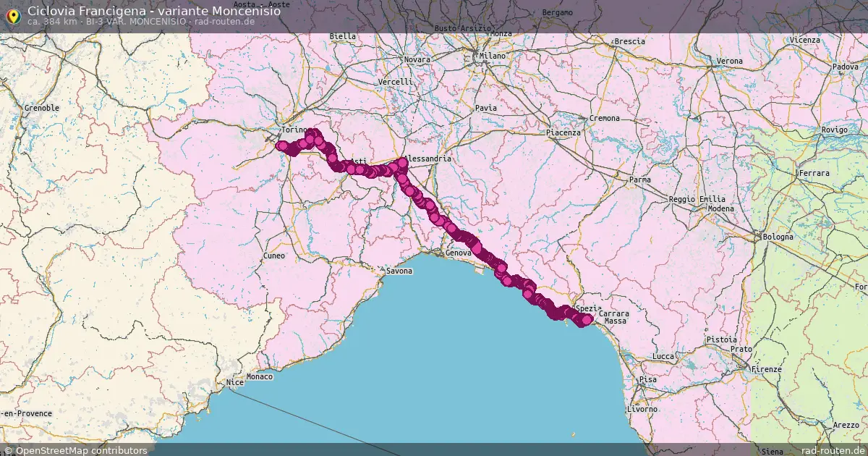Click the Prato city label
This screenshot has width=868, height=456.
pos(741,350)
